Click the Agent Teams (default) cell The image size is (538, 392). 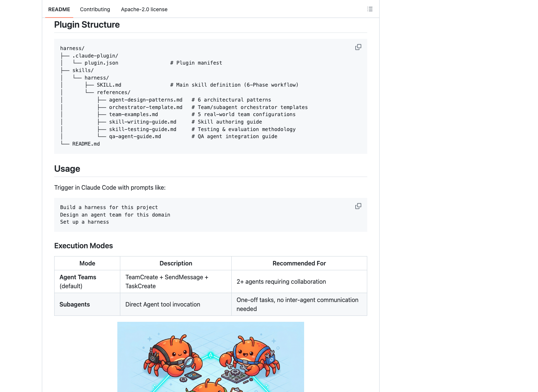87,281
